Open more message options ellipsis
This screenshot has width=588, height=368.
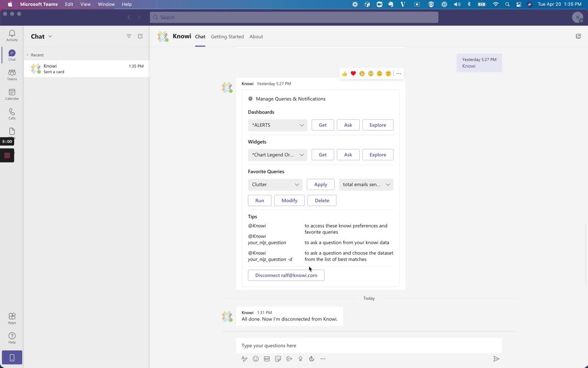coord(399,74)
